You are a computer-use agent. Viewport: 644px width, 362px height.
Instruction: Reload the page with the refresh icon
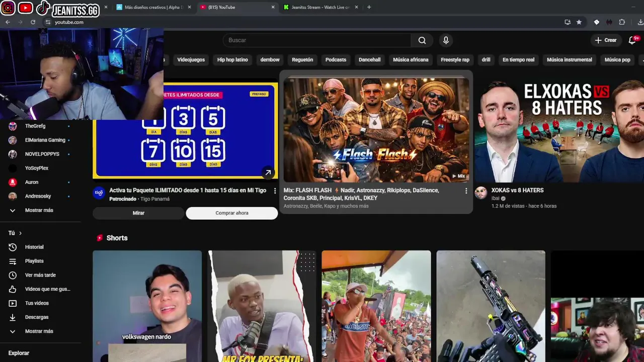pos(33,22)
